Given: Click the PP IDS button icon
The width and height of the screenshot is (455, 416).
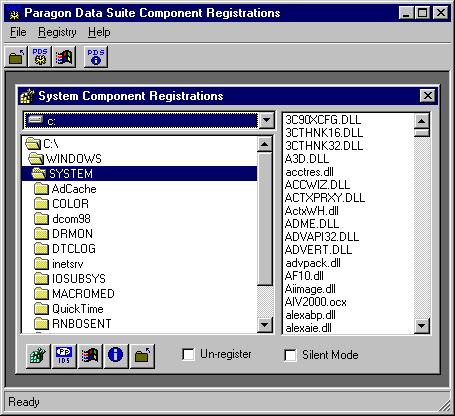Looking at the screenshot, I should 64,356.
